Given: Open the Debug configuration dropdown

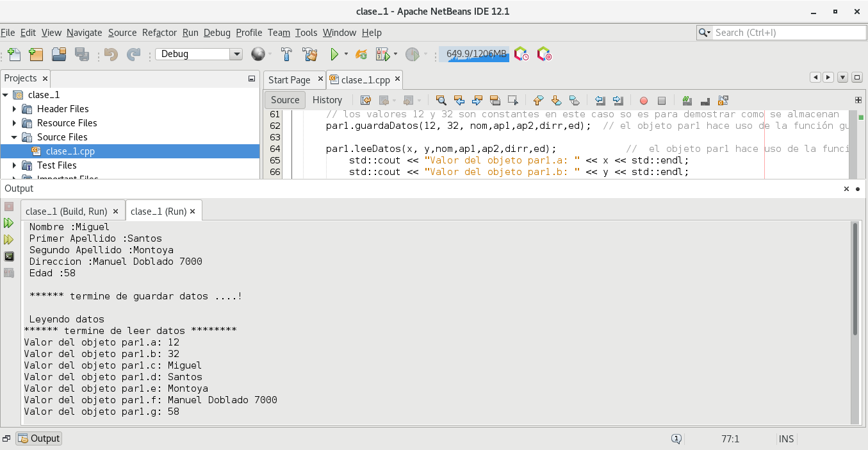Looking at the screenshot, I should point(236,54).
